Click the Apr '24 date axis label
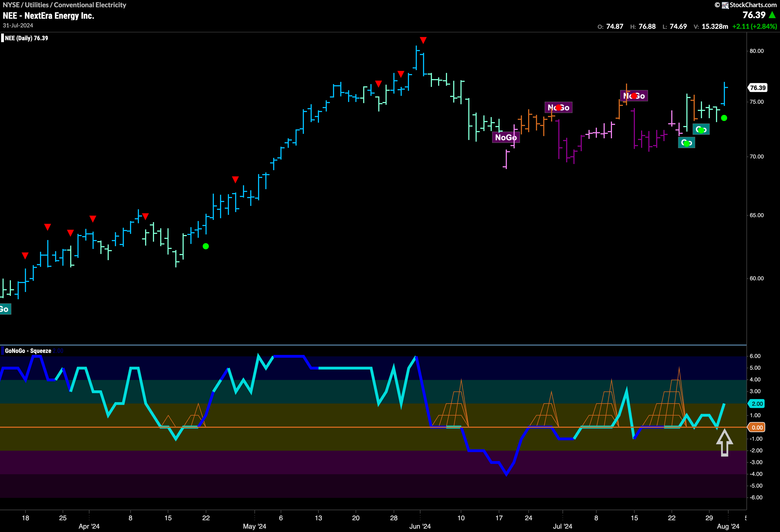Viewport: 780px width, 532px height. coord(89,526)
